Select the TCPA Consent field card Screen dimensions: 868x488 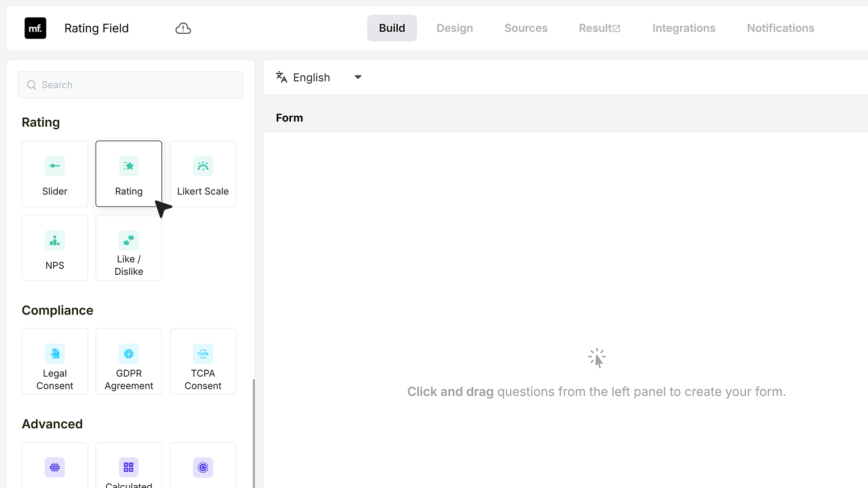(203, 361)
